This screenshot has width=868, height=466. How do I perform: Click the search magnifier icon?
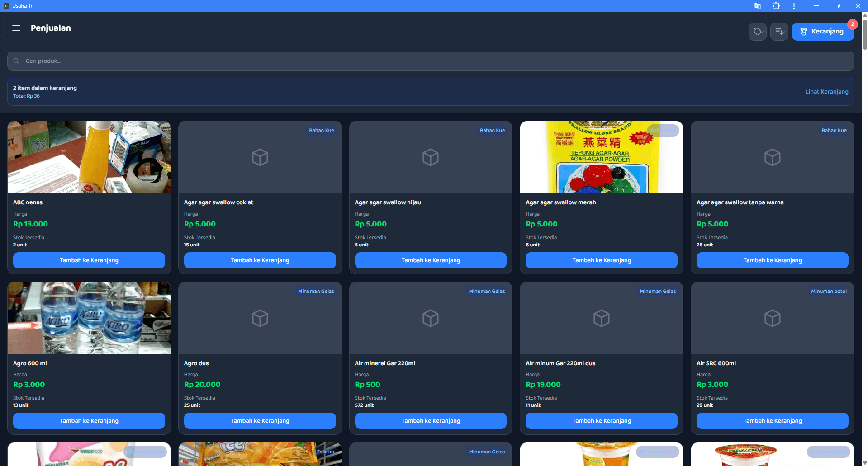click(x=16, y=61)
